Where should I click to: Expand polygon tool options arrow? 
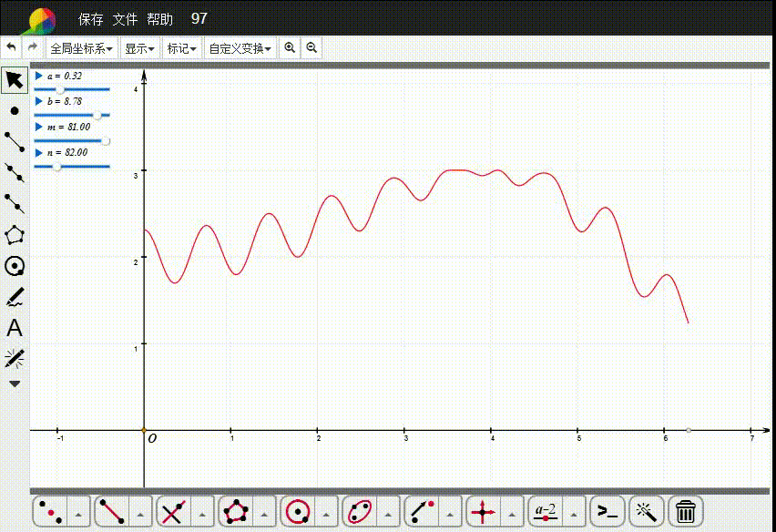coord(264,513)
